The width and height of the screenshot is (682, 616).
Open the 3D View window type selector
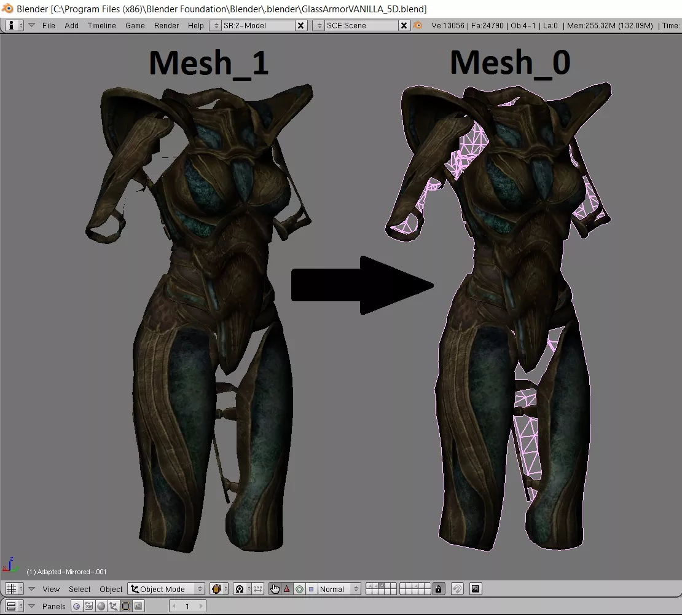[x=14, y=589]
